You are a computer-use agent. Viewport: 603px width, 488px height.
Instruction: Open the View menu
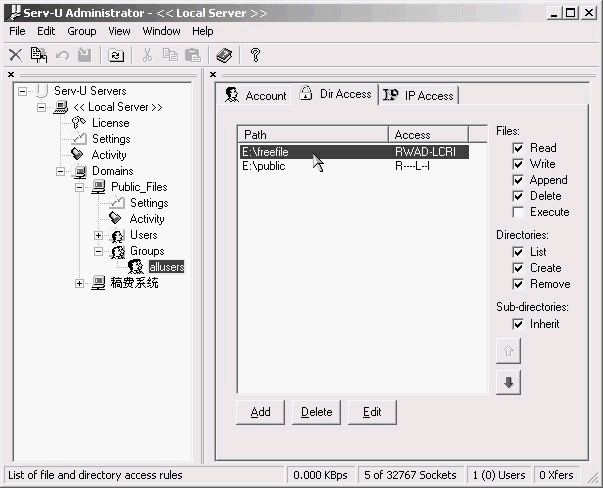(x=119, y=31)
